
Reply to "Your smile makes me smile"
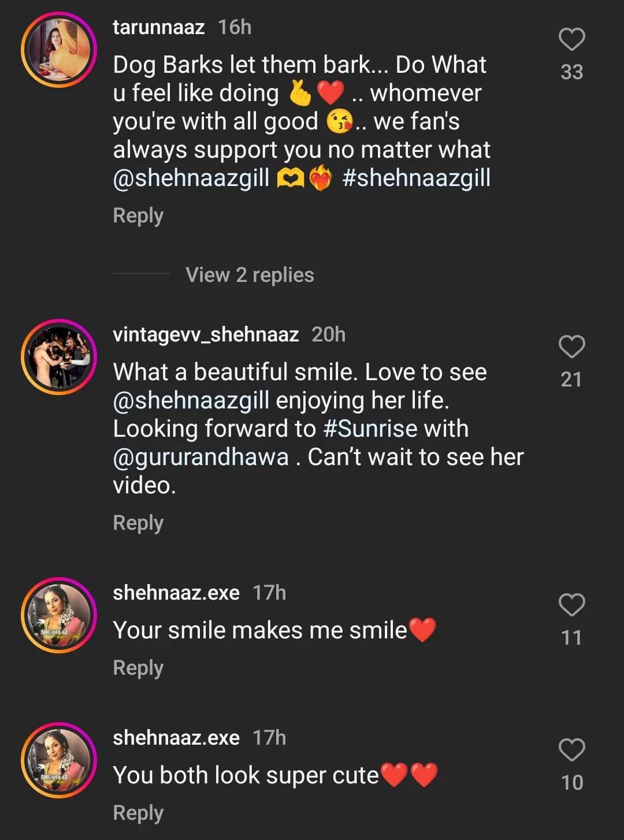coord(138,668)
